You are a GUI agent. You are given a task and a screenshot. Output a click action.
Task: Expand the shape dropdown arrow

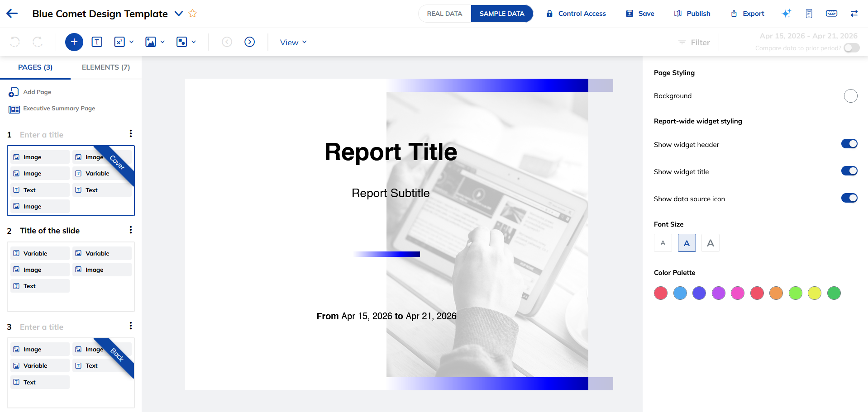click(x=194, y=42)
